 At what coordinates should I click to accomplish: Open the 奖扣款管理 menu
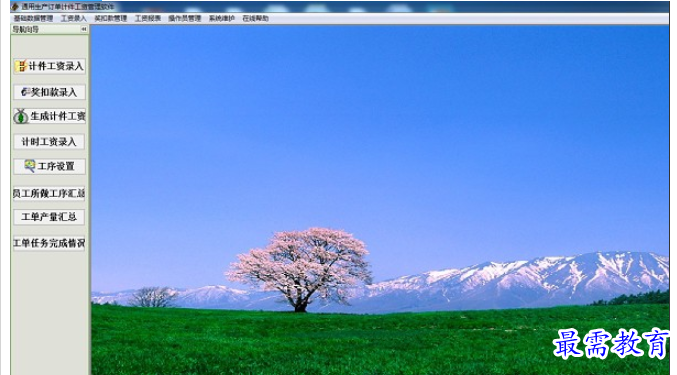[x=111, y=18]
